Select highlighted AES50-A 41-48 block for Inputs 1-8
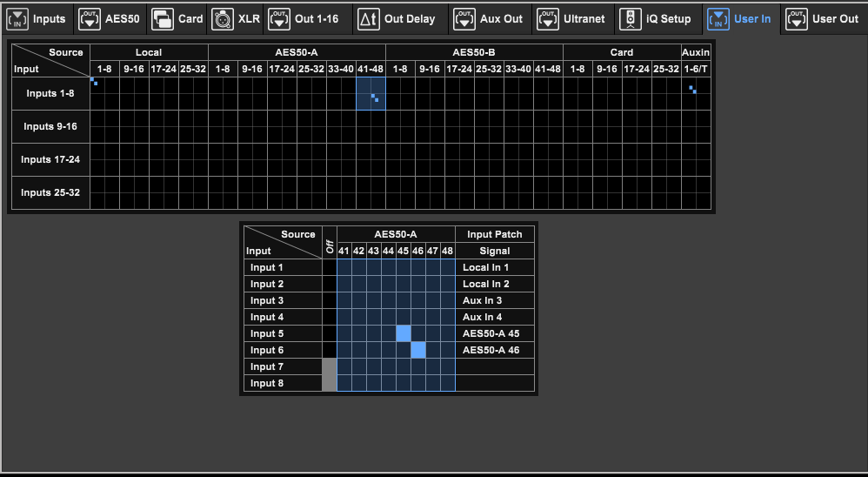 [x=371, y=94]
